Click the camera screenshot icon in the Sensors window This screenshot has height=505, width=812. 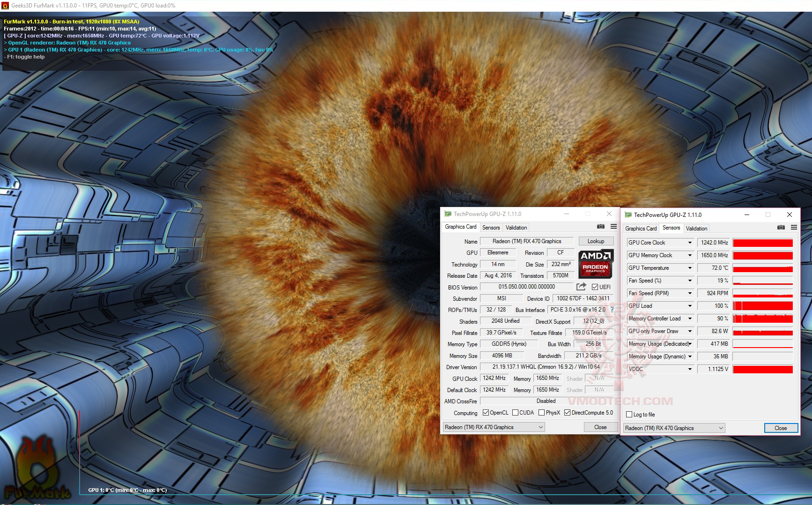[x=781, y=228]
